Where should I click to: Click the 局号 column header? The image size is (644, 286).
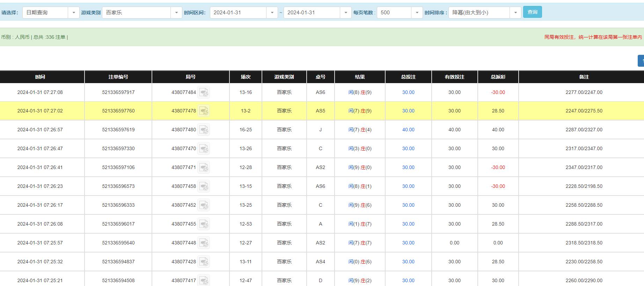tap(191, 77)
